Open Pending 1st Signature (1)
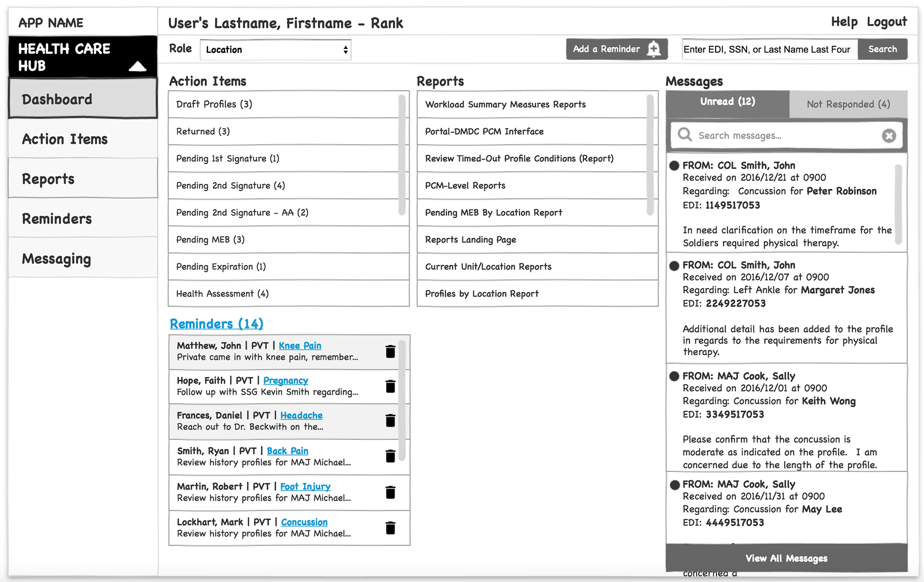Screen dimensions: 924x582 (289, 158)
